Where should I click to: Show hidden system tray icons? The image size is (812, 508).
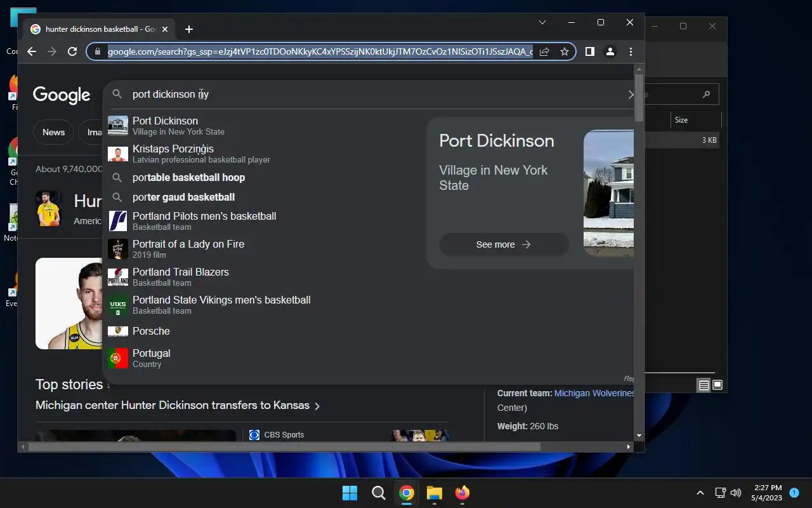(x=700, y=493)
